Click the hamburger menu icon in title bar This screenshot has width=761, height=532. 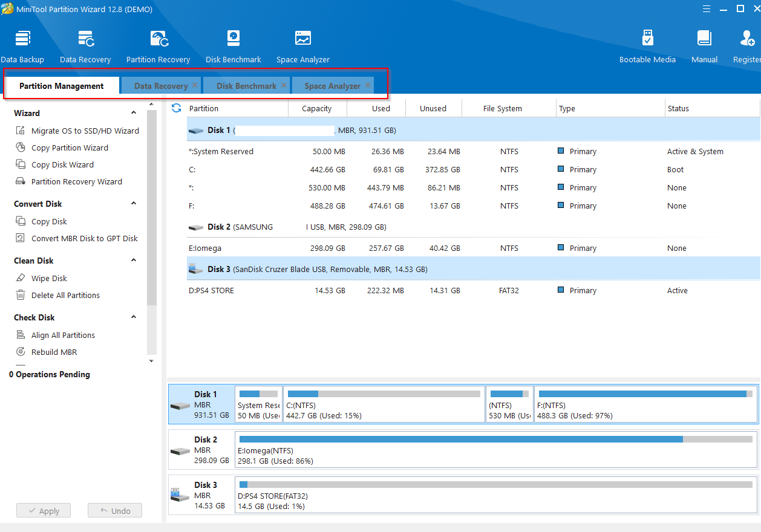click(x=707, y=9)
